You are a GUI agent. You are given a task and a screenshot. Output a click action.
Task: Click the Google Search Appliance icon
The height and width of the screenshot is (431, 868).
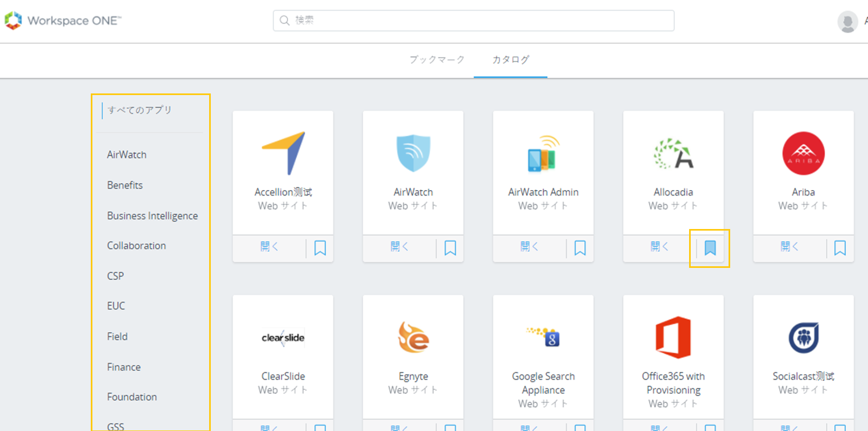pyautogui.click(x=543, y=336)
